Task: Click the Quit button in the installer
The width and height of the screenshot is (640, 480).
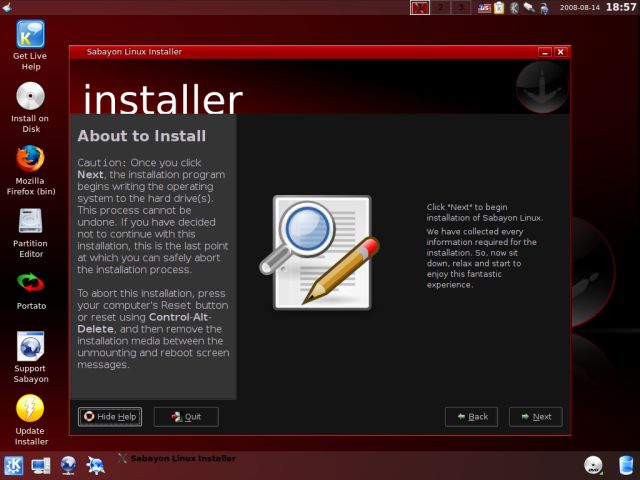Action: click(x=186, y=417)
